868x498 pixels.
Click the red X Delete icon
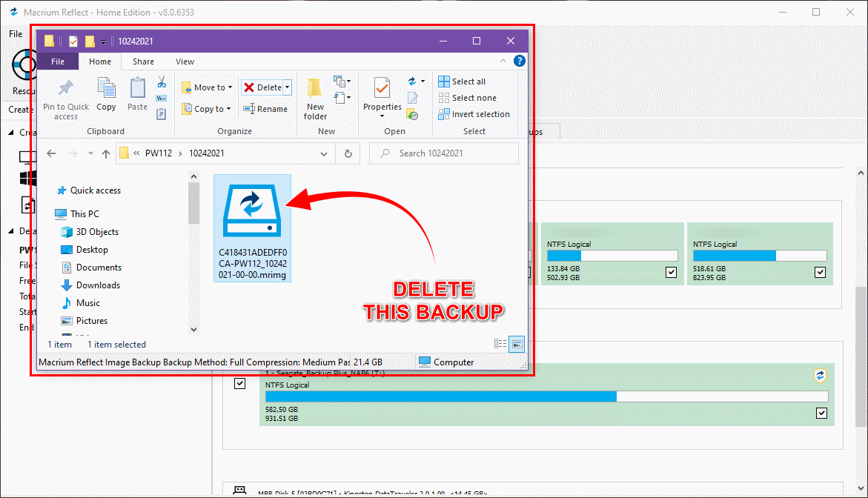(x=249, y=87)
